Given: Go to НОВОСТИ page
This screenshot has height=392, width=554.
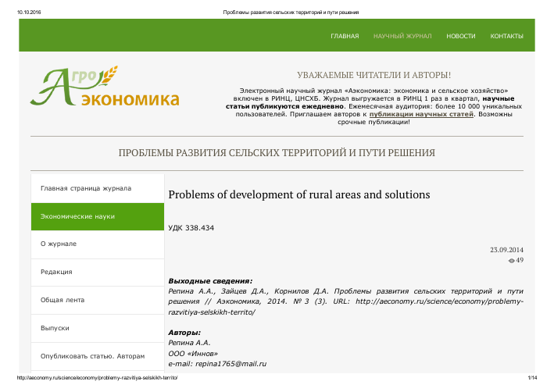Looking at the screenshot, I should [460, 37].
